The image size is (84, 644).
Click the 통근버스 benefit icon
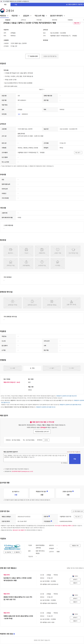pos(10,251)
